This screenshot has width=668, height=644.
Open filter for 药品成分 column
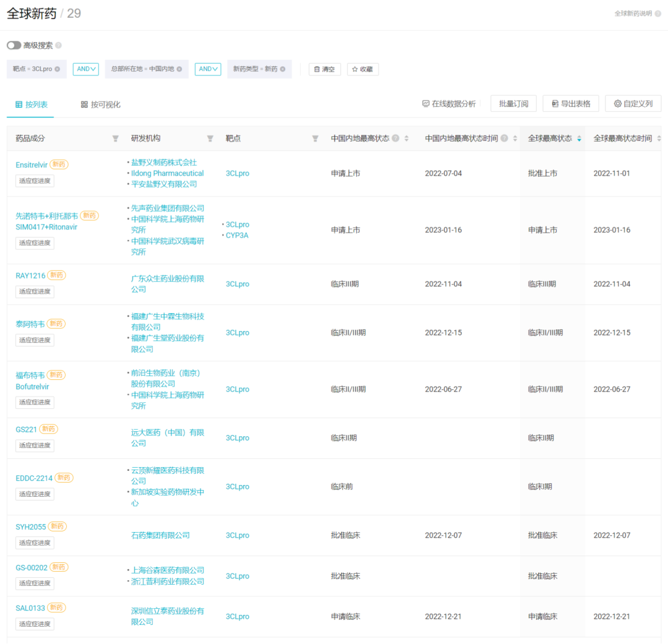(x=116, y=139)
